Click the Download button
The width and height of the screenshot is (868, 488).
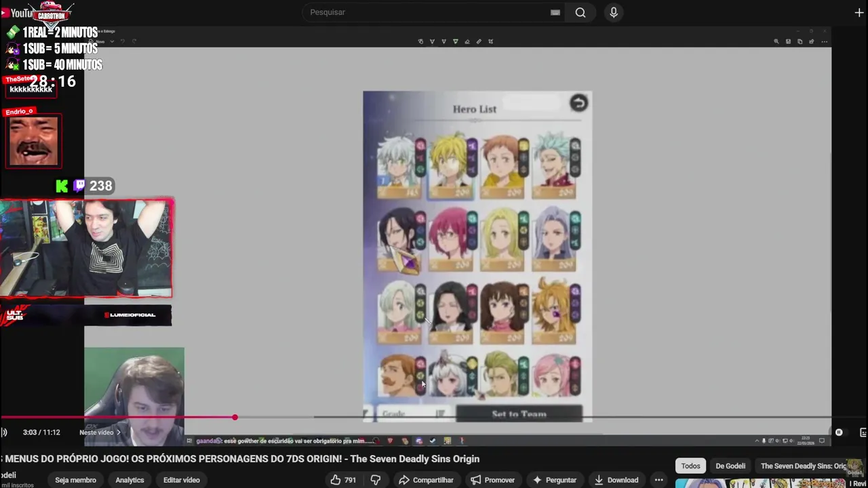point(616,480)
